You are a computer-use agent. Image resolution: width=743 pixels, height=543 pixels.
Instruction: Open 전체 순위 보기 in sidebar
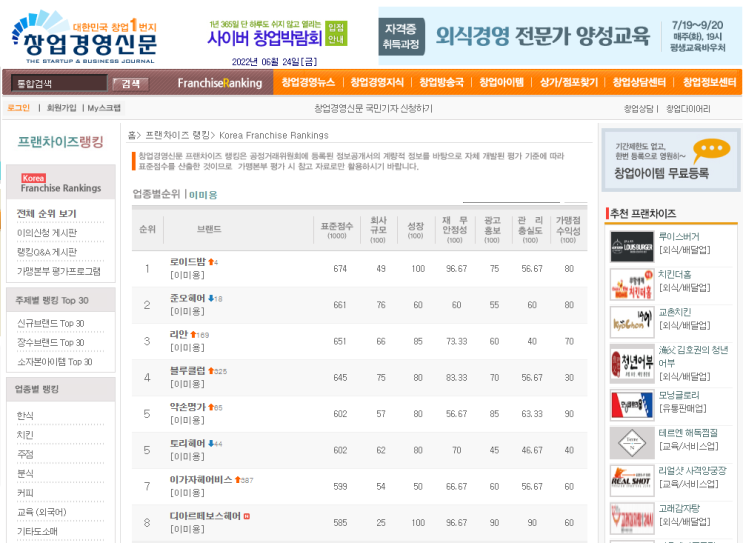click(46, 214)
